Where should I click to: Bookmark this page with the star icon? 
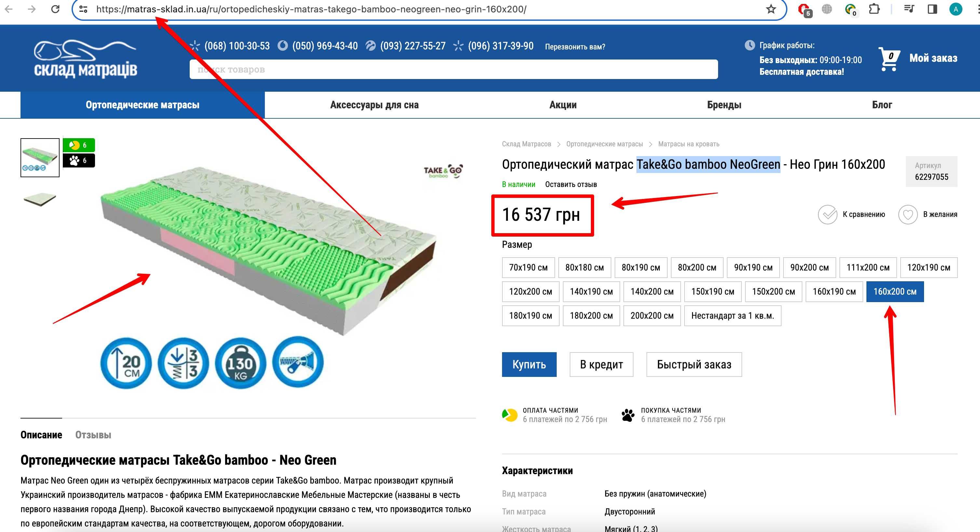point(771,9)
